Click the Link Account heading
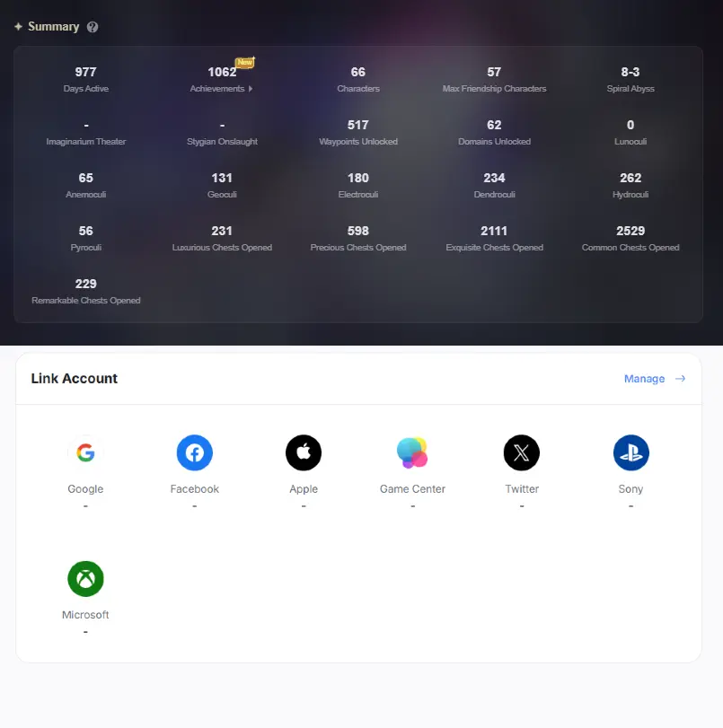Screen dimensions: 723x728 click(x=75, y=379)
